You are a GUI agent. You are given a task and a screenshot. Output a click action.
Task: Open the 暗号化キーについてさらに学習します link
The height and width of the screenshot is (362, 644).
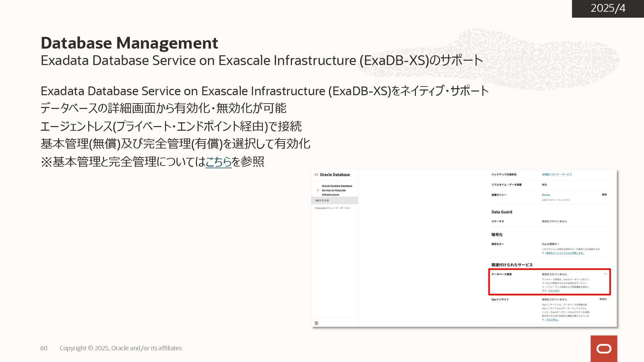565,253
